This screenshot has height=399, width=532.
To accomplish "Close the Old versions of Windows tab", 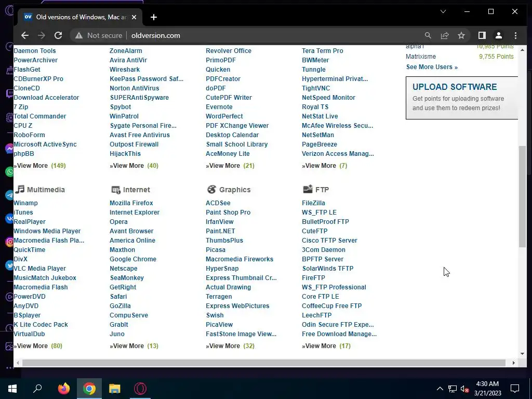I will click(134, 17).
